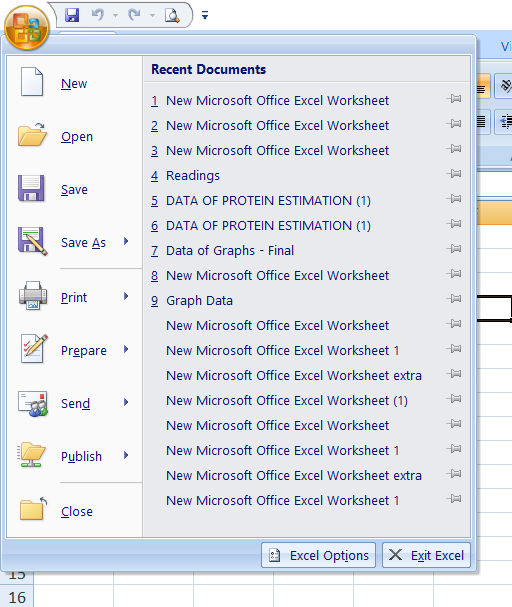Click the Save floppy disk icon in menu
512x607 pixels.
pyautogui.click(x=31, y=188)
